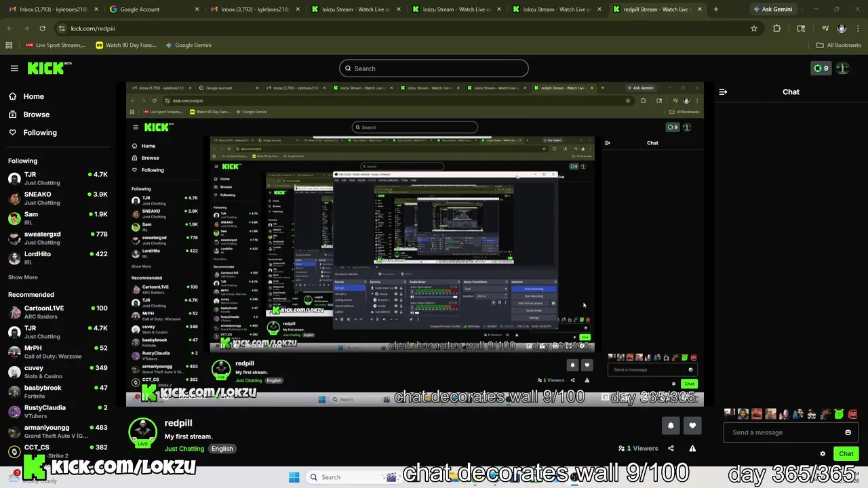
Task: Insert the green angel emote
Action: (840, 414)
